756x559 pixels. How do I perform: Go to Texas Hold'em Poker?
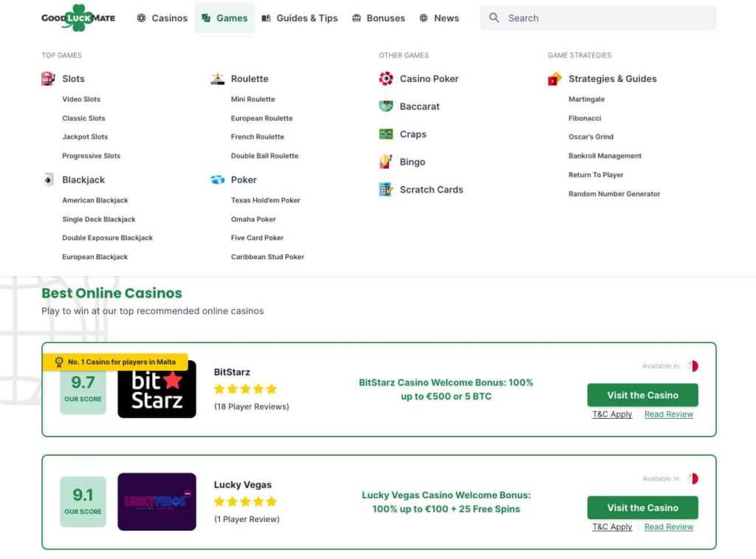pos(266,200)
